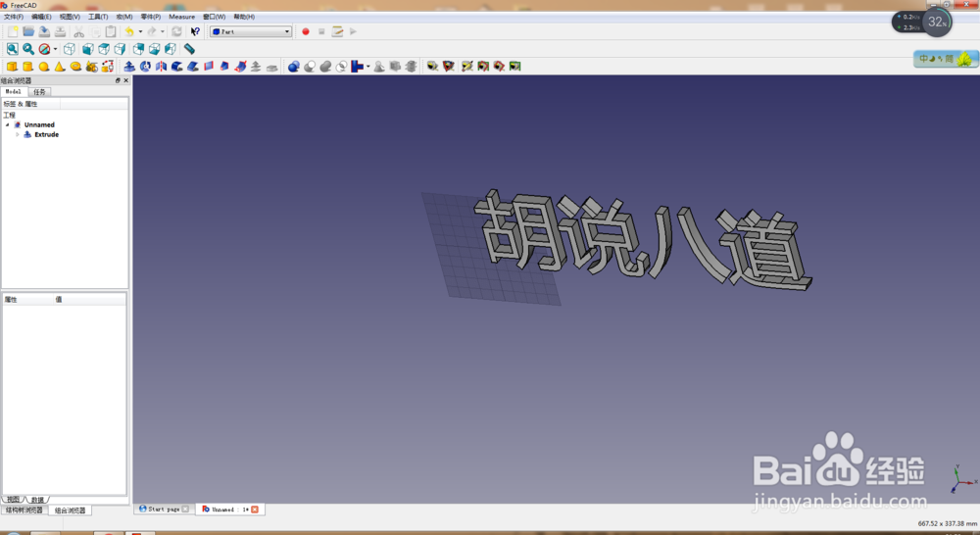
Task: Click the Refresh recompute icon
Action: [x=176, y=31]
